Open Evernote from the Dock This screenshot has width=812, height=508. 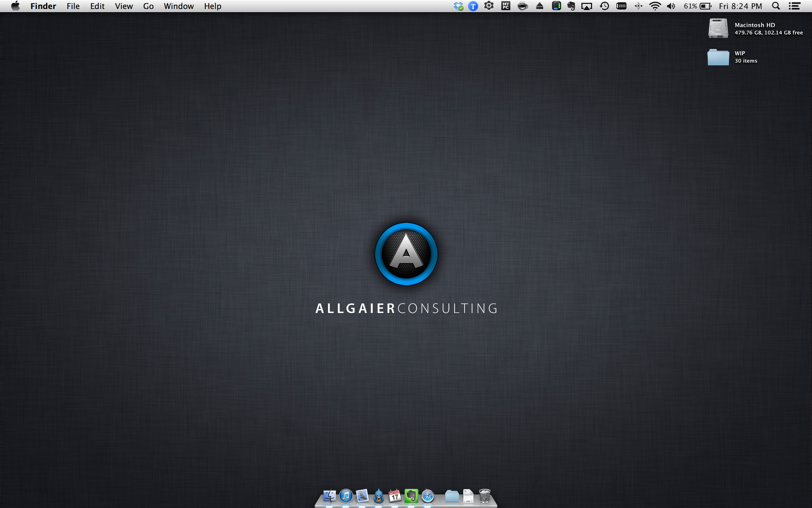(x=411, y=496)
